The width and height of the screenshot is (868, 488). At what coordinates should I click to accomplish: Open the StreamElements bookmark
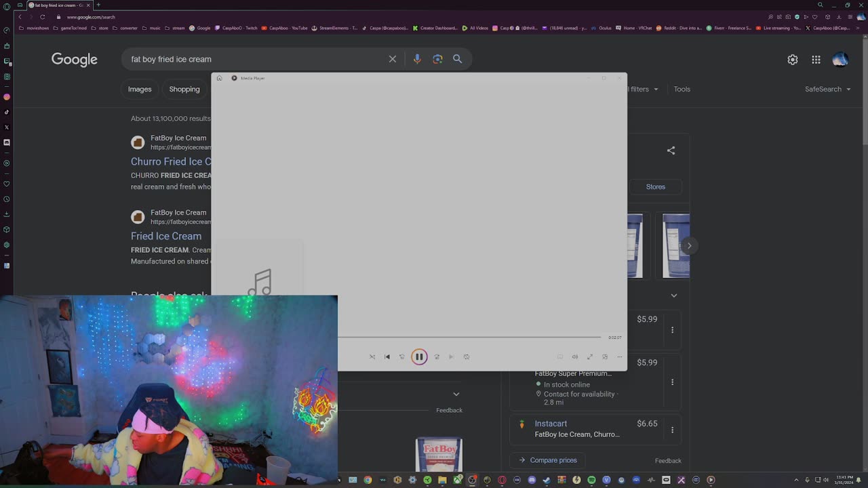pyautogui.click(x=335, y=28)
